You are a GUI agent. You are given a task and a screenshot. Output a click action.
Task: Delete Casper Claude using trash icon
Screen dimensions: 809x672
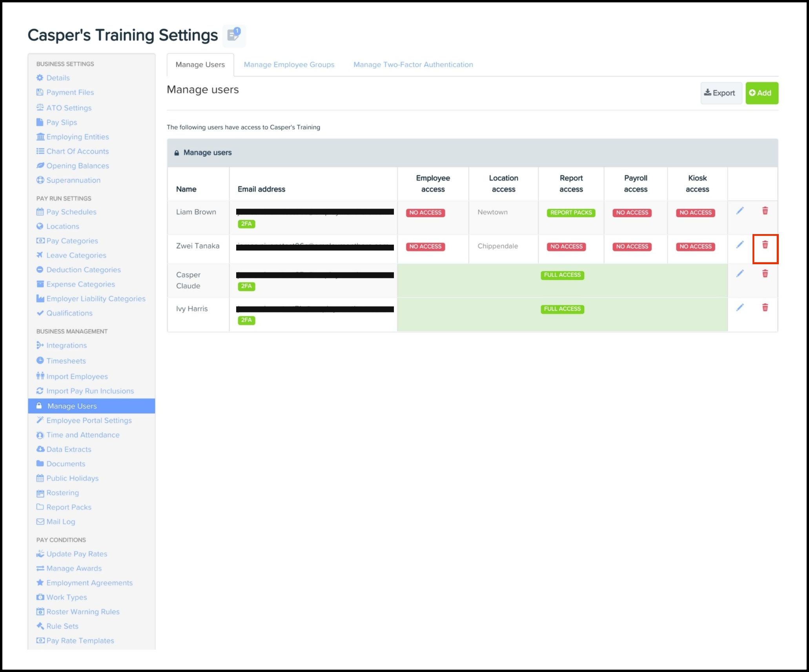point(765,274)
